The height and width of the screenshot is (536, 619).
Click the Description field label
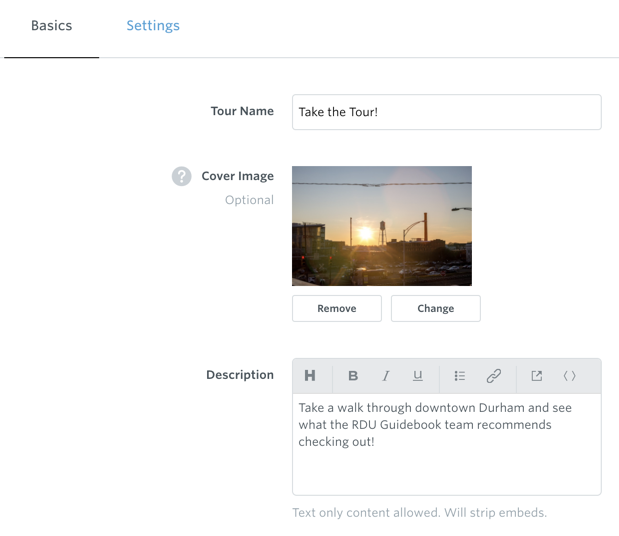[x=240, y=375]
